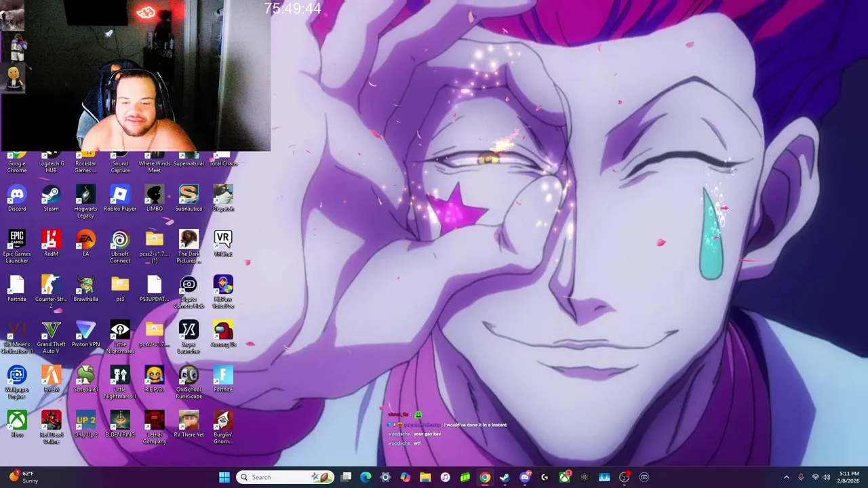Select the ELDEN RING desktop icon
This screenshot has height=488, width=868.
(120, 424)
